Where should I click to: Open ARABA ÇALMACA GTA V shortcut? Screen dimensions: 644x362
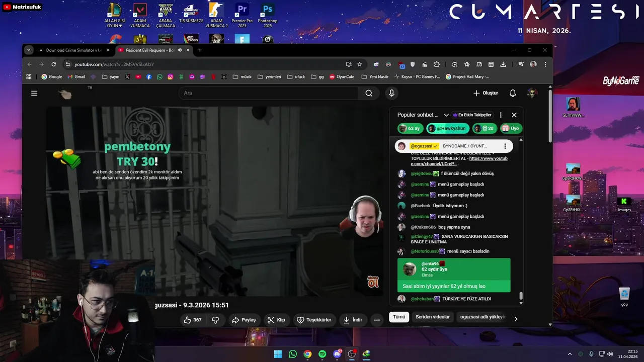point(166,16)
